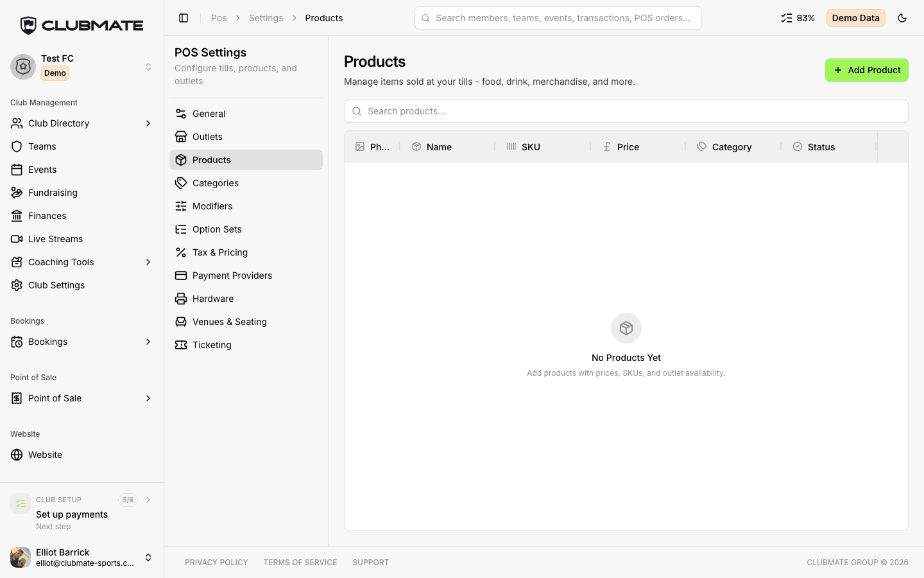Sort by Price column header
The height and width of the screenshot is (578, 924).
pos(638,147)
